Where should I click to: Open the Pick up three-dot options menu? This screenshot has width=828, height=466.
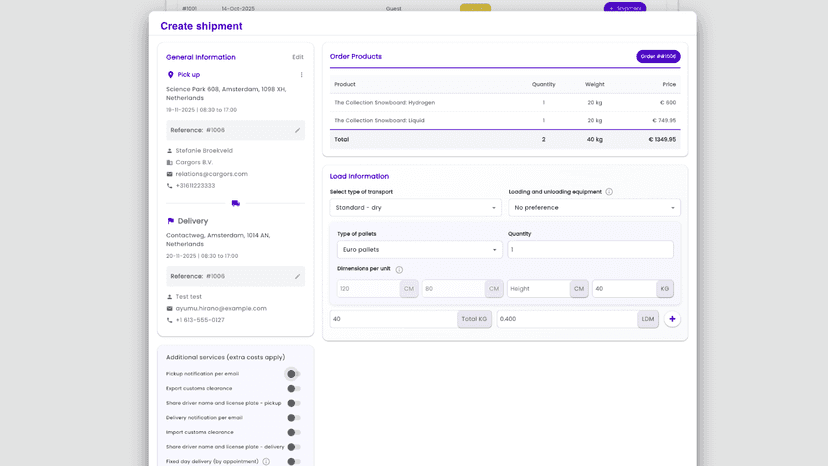click(302, 75)
